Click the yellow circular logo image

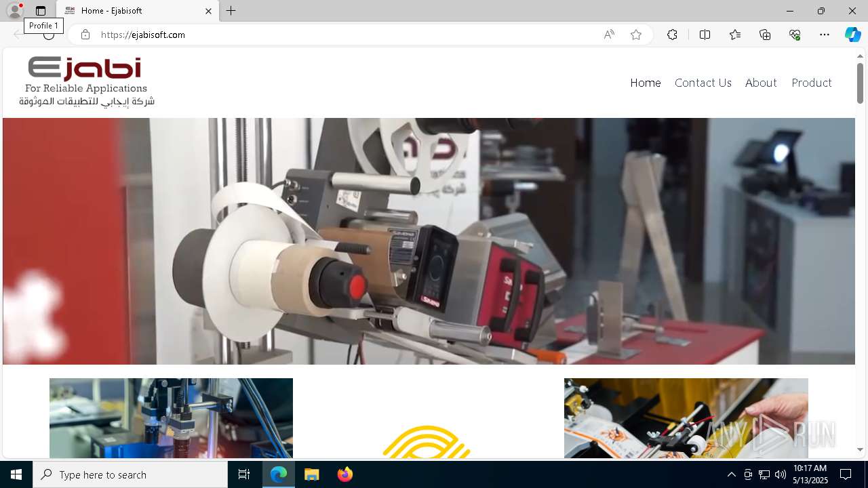427,441
